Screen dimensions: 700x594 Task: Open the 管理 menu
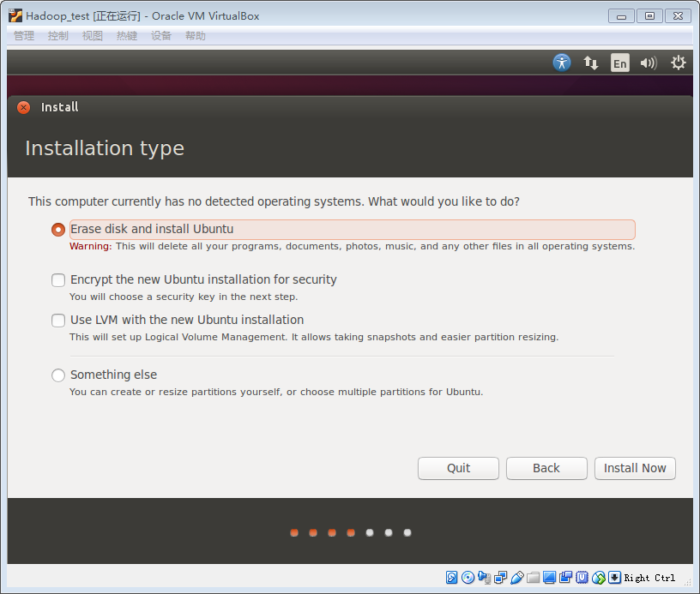tap(24, 36)
